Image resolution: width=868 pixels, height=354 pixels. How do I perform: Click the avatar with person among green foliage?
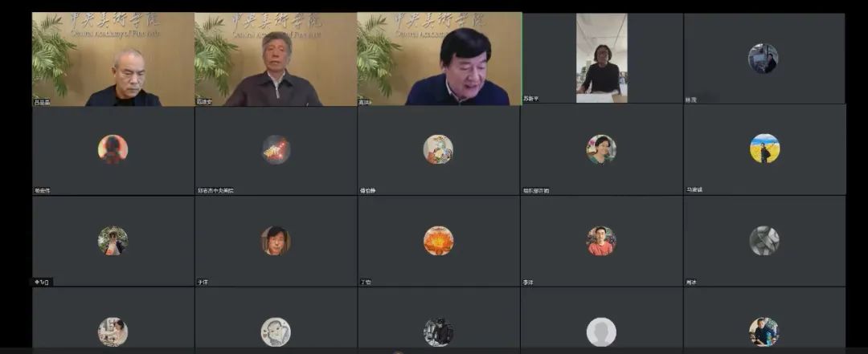pyautogui.click(x=113, y=241)
